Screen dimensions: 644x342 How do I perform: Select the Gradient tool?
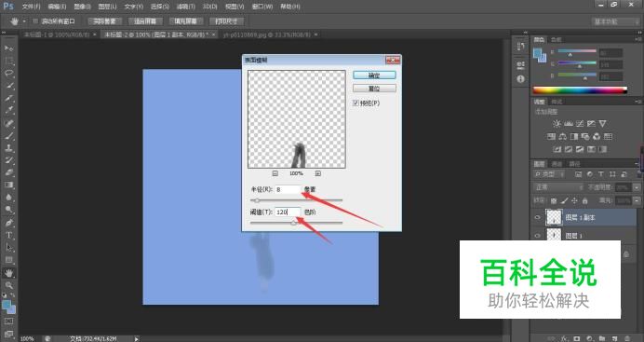pos(8,185)
